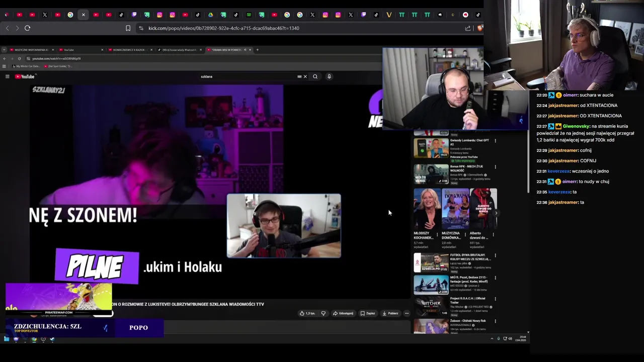Show next Shorts with the arrow

click(496, 213)
